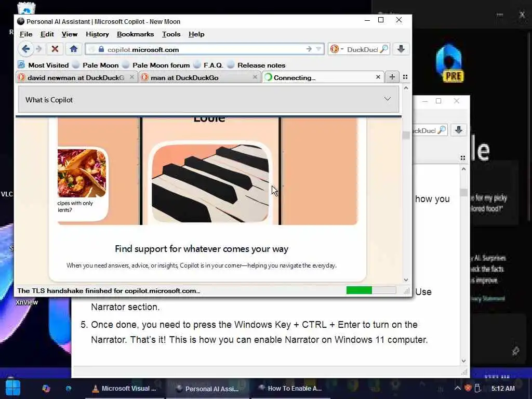Click the piano keys image card
This screenshot has width=532, height=399.
210,184
